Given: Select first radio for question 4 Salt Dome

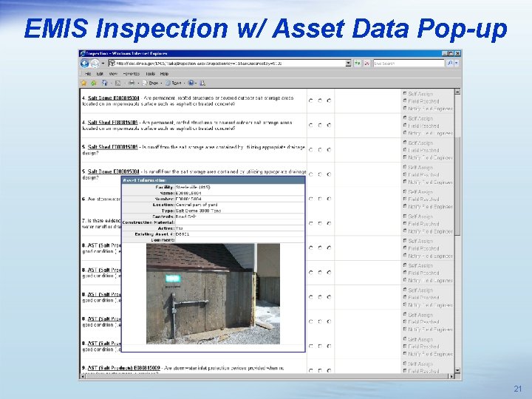Looking at the screenshot, I should [x=311, y=100].
